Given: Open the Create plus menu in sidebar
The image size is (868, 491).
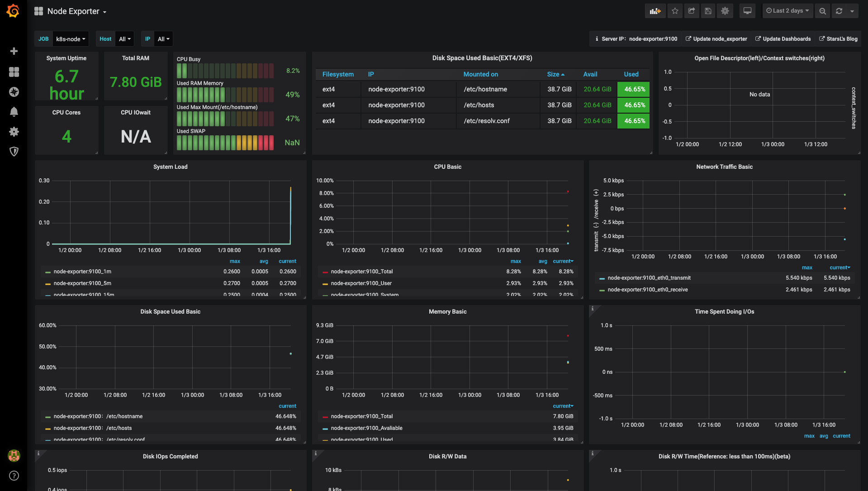Looking at the screenshot, I should click(14, 51).
